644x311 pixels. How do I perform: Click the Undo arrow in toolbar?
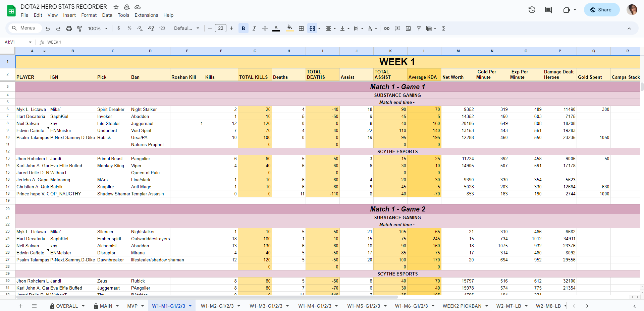48,28
